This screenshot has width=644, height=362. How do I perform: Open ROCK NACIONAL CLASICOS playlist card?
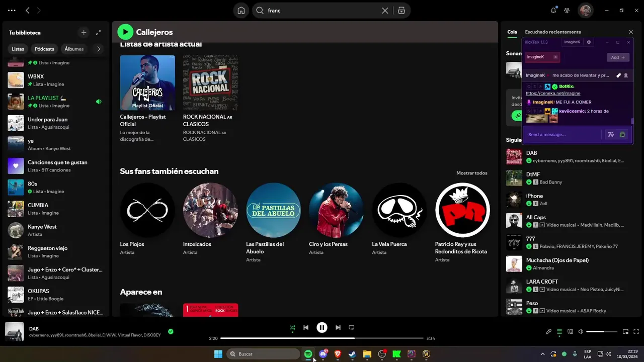tap(210, 99)
